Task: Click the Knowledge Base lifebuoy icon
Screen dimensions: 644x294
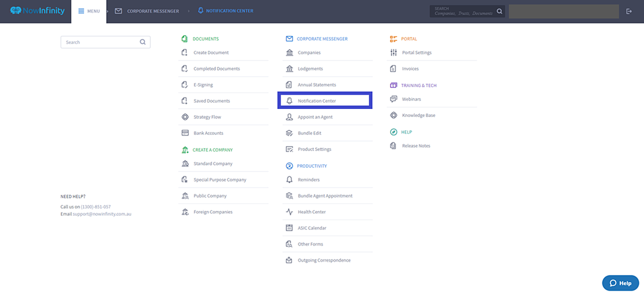Action: coord(393,115)
